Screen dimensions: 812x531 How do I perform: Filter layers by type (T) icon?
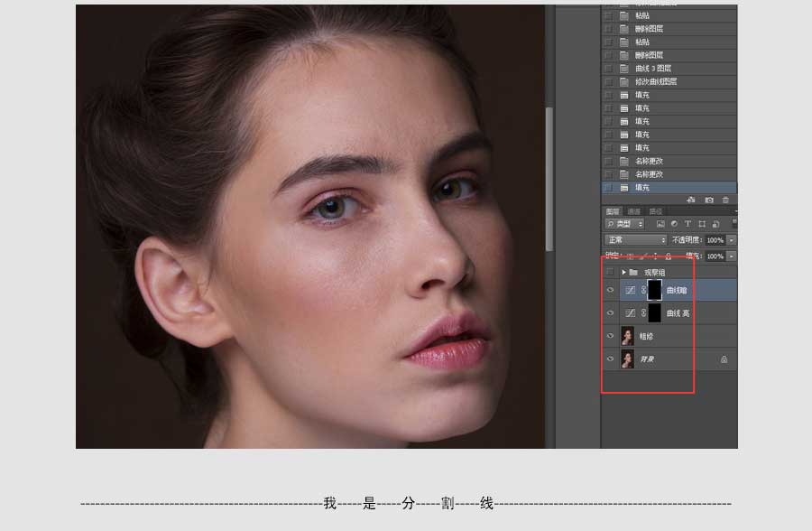[x=687, y=224]
